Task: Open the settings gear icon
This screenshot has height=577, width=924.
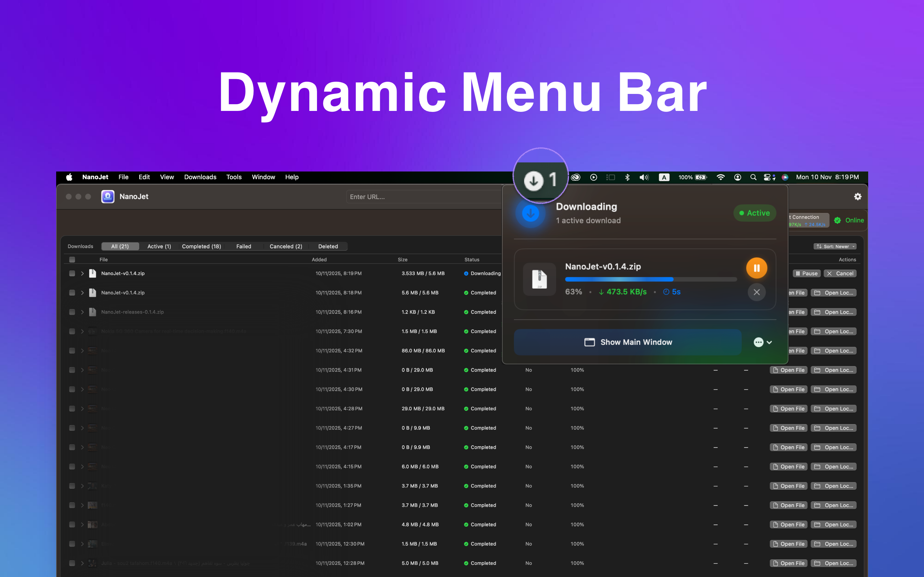Action: (x=858, y=197)
